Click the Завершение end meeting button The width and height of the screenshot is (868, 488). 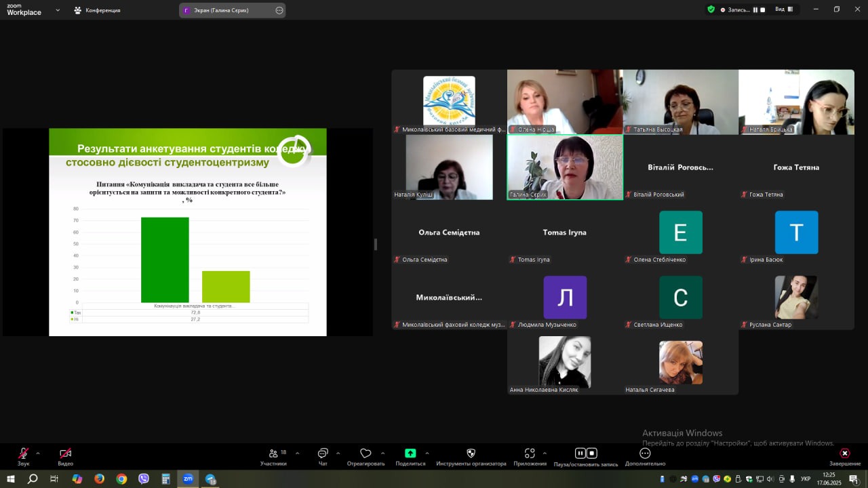pyautogui.click(x=844, y=455)
